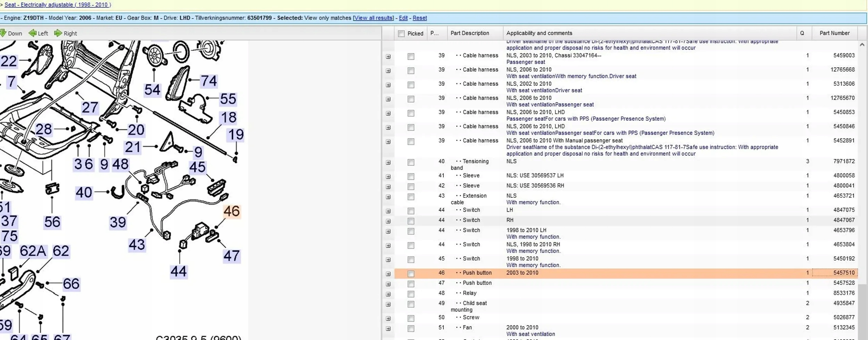The image size is (868, 340).
Task: Click the Picked column header
Action: 411,33
